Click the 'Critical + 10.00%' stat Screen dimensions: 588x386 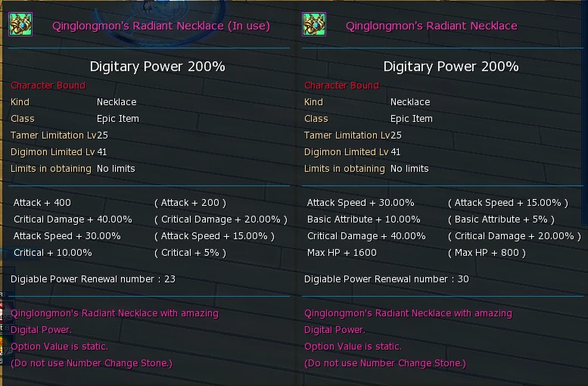tap(53, 253)
